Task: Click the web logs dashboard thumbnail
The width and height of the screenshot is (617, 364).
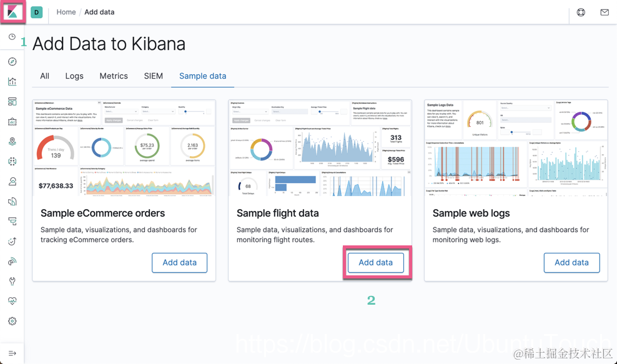Action: tap(516, 148)
